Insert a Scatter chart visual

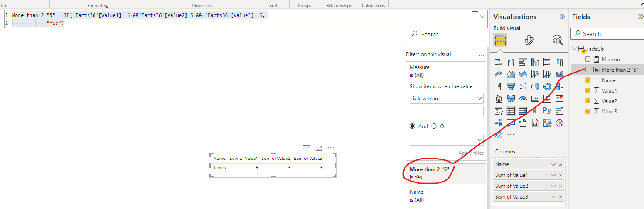pos(523,86)
